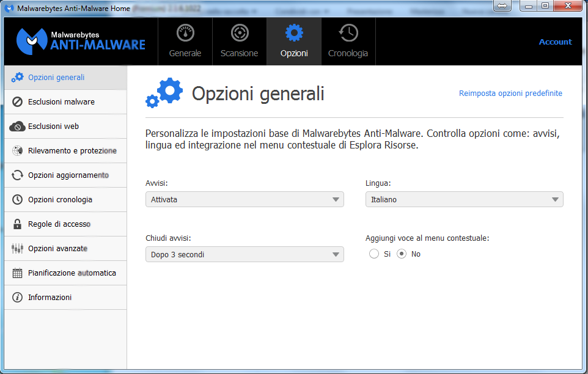Open Regole di accesso padlock icon
Viewport: 588px width, 374px height.
[x=17, y=224]
